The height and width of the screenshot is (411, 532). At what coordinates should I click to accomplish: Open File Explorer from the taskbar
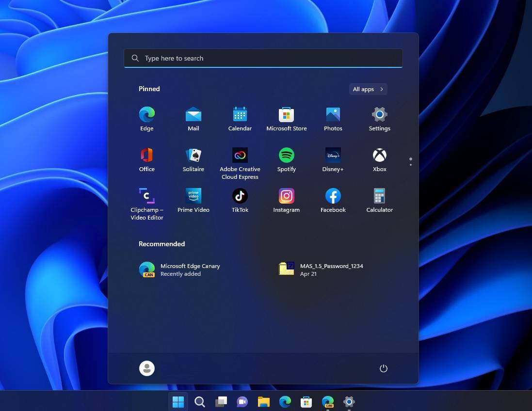point(263,402)
